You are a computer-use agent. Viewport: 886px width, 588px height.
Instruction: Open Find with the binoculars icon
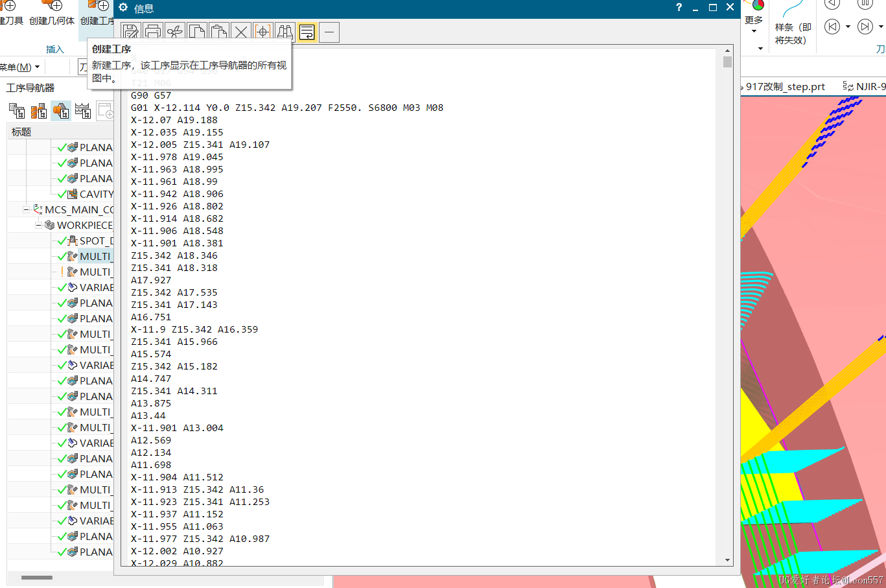285,32
